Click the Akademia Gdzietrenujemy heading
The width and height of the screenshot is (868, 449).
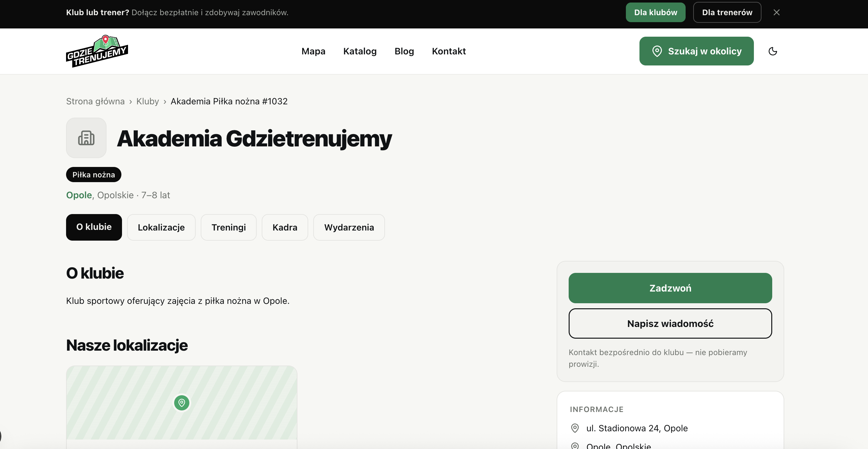(x=254, y=138)
